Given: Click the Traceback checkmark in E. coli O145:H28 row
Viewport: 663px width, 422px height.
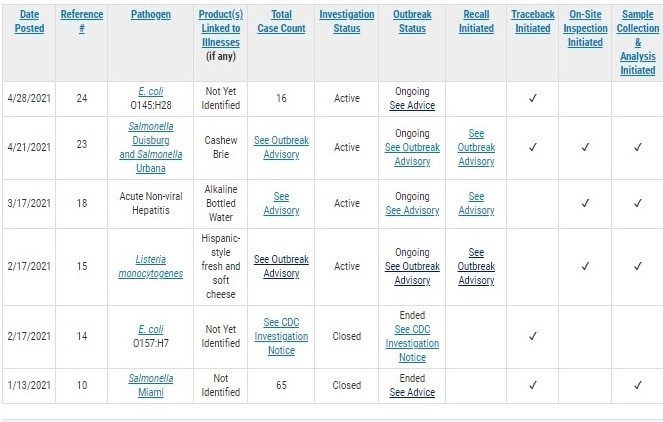Looking at the screenshot, I should click(x=532, y=98).
